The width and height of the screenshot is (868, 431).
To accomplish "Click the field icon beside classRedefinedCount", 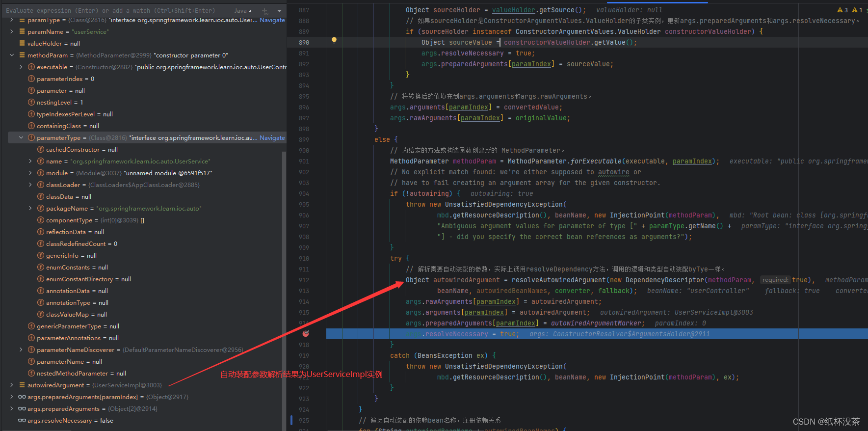I will [x=41, y=243].
